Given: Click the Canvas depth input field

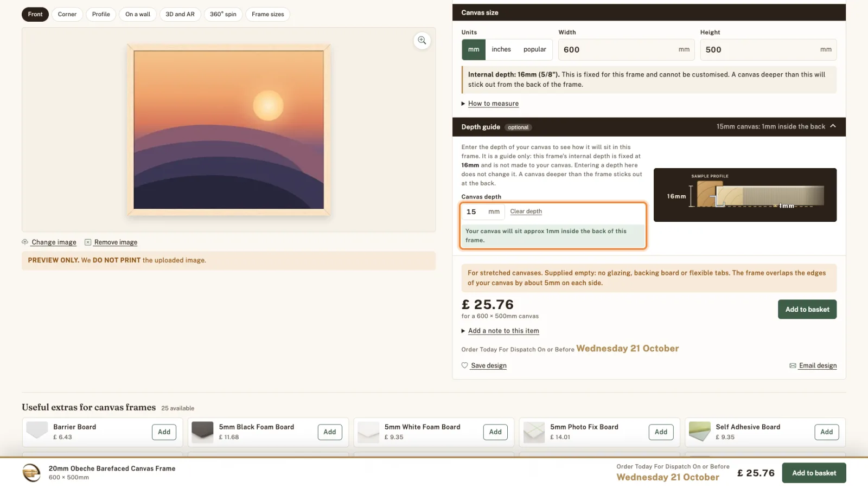Looking at the screenshot, I should click(482, 211).
